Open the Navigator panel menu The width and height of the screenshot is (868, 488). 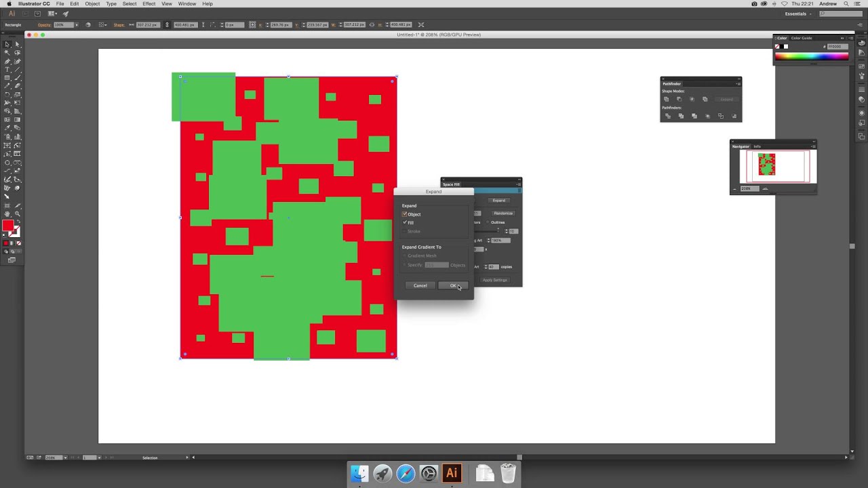tap(812, 146)
